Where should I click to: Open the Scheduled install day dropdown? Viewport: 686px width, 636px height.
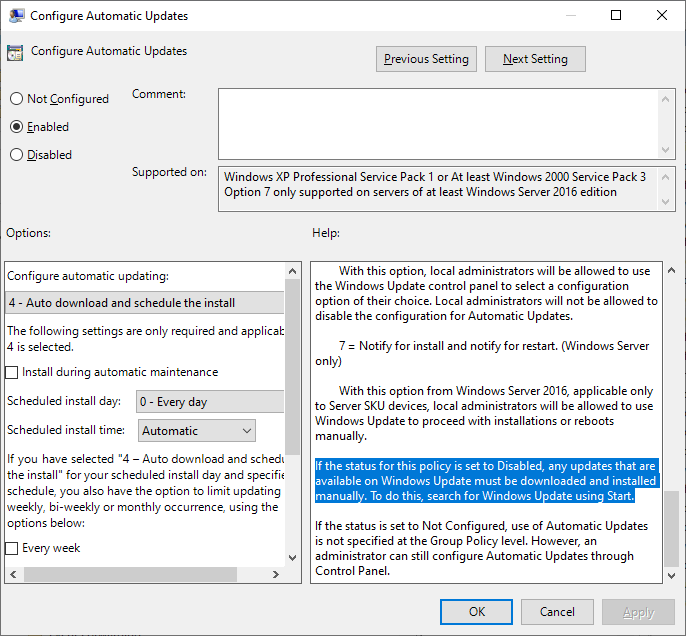tap(210, 402)
